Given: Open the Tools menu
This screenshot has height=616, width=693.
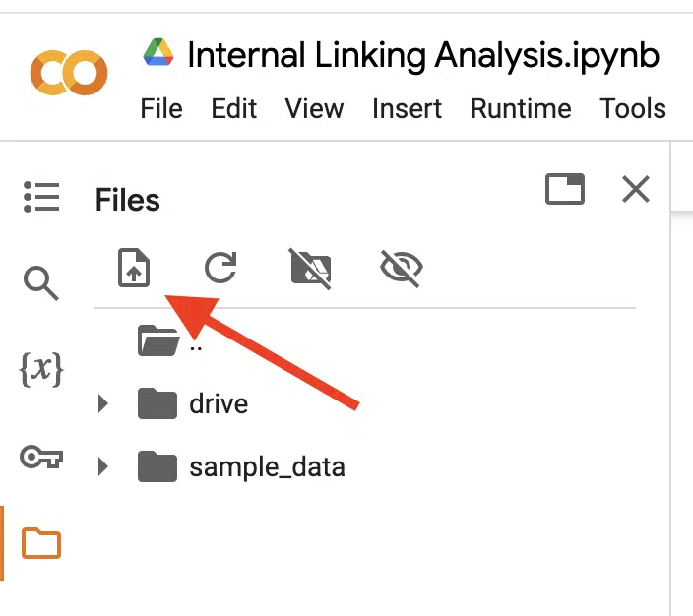Looking at the screenshot, I should [632, 108].
